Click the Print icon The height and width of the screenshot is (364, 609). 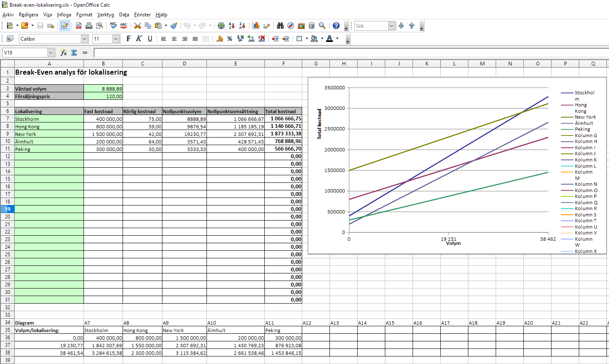[x=89, y=26]
